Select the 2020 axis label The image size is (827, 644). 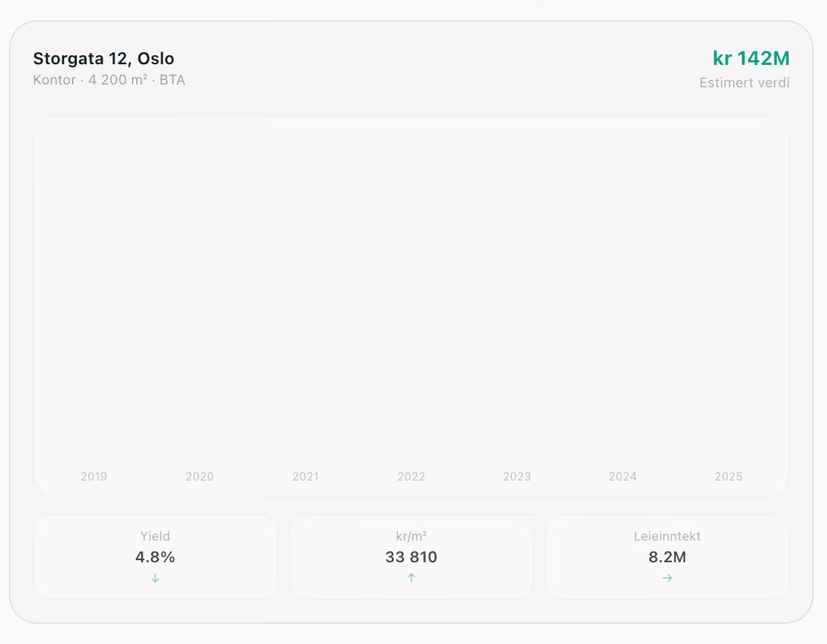[200, 477]
